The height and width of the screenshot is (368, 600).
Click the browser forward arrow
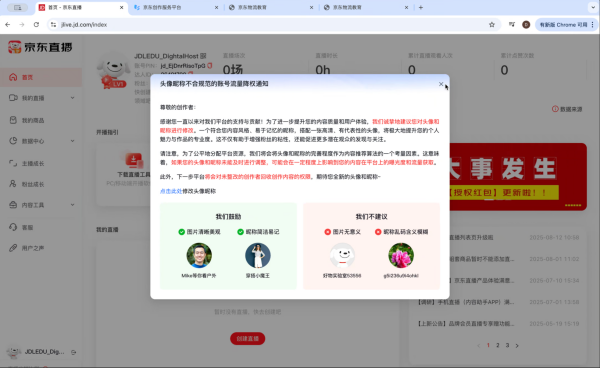pos(22,24)
